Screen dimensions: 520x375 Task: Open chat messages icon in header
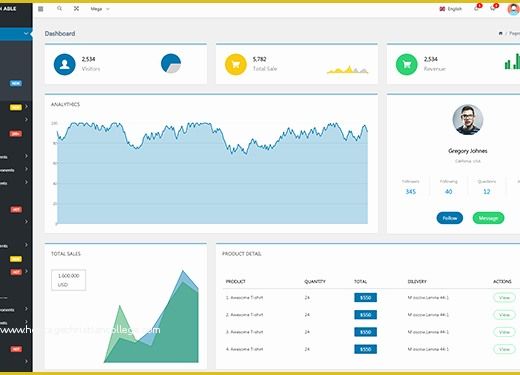[x=494, y=8]
